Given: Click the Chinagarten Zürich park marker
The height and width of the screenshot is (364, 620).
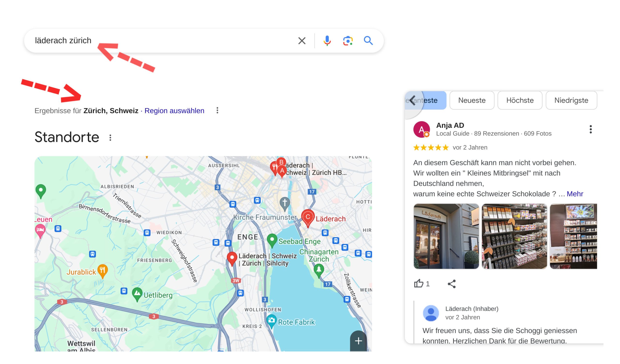Looking at the screenshot, I should pyautogui.click(x=319, y=271).
